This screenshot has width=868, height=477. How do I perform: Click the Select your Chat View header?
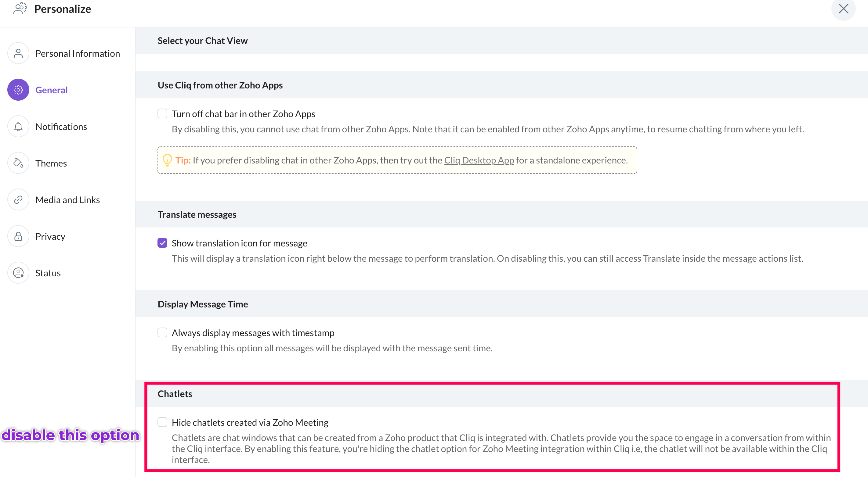[203, 41]
